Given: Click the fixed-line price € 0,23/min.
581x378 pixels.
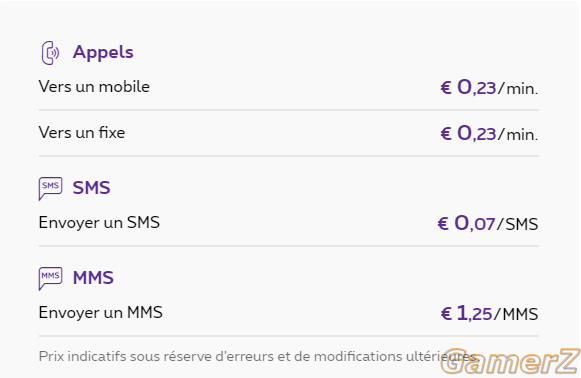Looking at the screenshot, I should tap(489, 134).
